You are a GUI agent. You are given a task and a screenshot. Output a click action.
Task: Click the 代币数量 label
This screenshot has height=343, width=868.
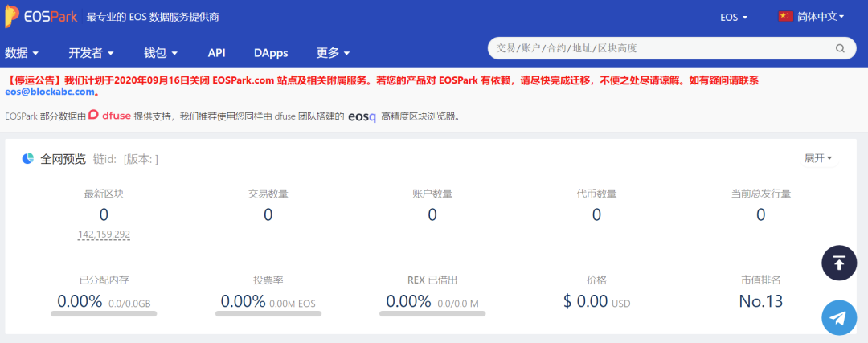(x=596, y=194)
